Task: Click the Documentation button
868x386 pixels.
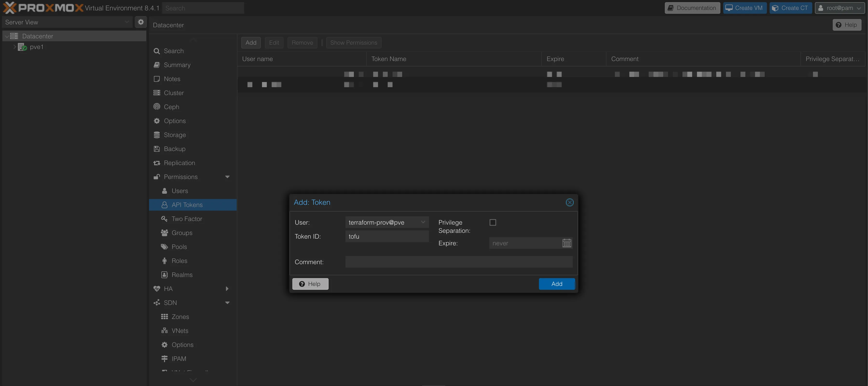Action: 692,8
